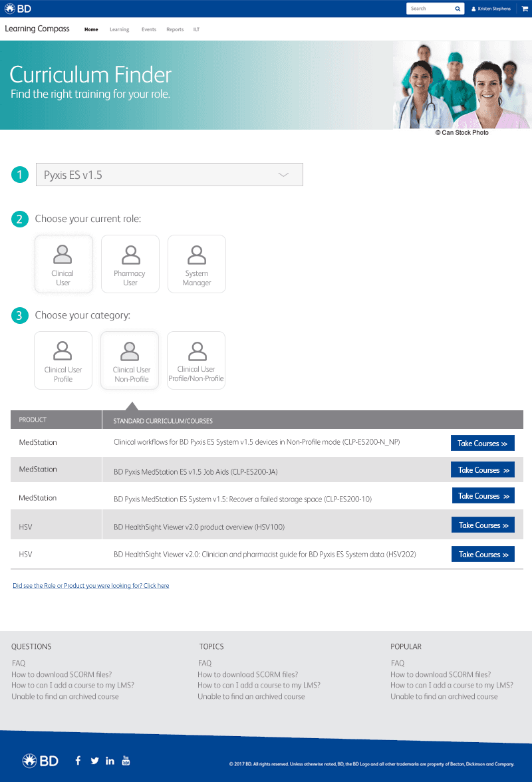The height and width of the screenshot is (782, 532).
Task: Open Kristen Stephens account name
Action: [494, 9]
